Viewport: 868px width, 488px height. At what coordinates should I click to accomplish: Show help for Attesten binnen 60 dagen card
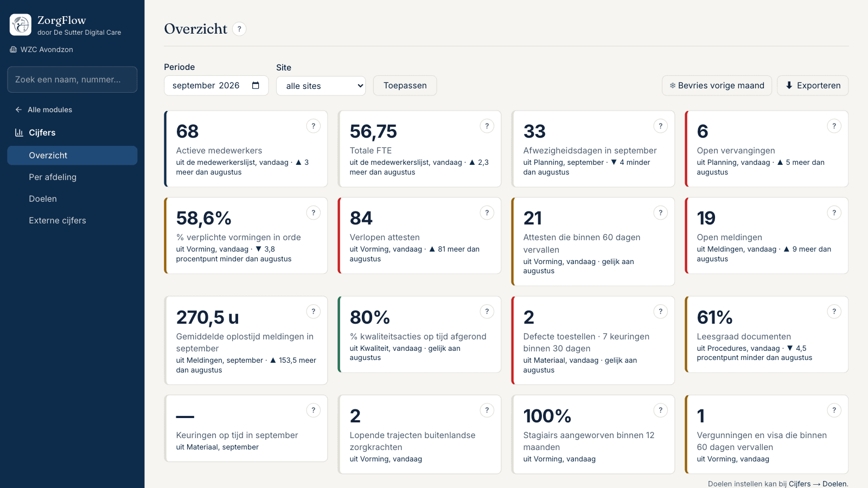pyautogui.click(x=660, y=213)
